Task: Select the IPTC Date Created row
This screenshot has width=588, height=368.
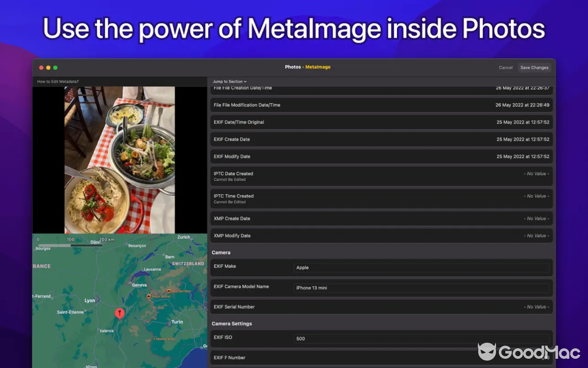Action: point(381,176)
